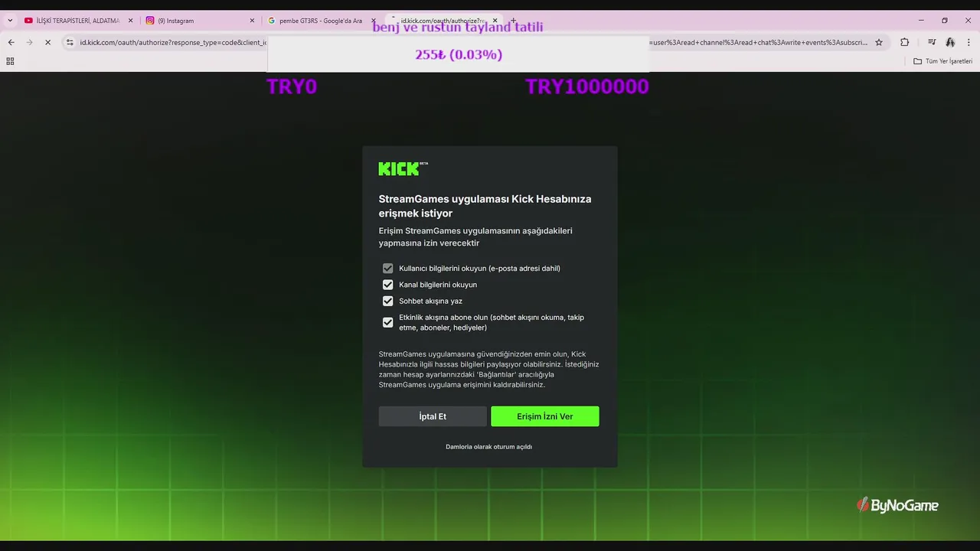
Task: Switch to the 'pembe GT3RS' Google tab
Action: [322, 21]
